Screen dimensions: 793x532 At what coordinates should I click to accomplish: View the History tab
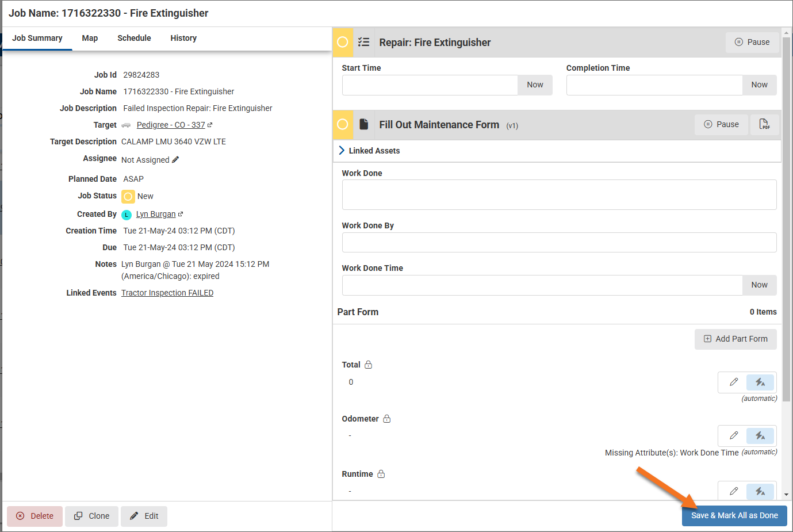point(183,38)
